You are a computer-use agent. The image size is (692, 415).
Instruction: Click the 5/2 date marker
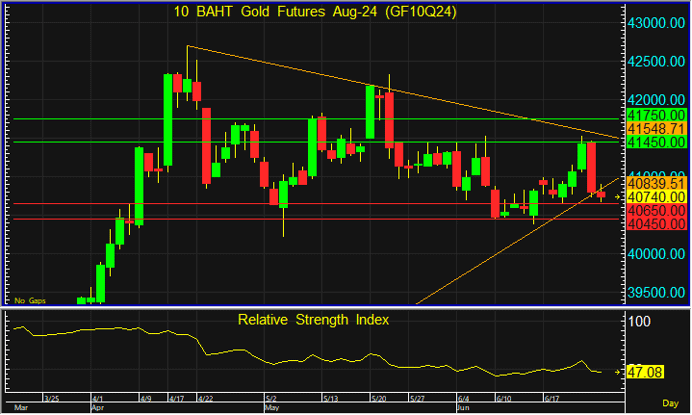tap(271, 399)
